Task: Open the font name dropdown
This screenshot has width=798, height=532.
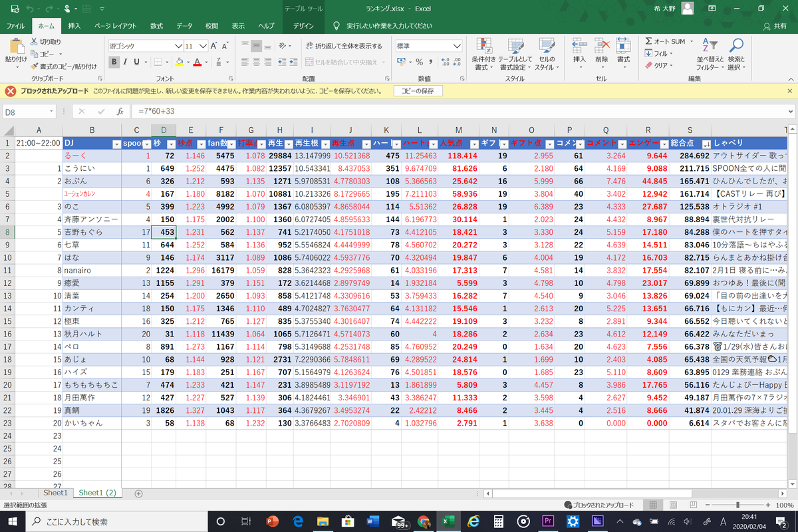Action: [178, 46]
